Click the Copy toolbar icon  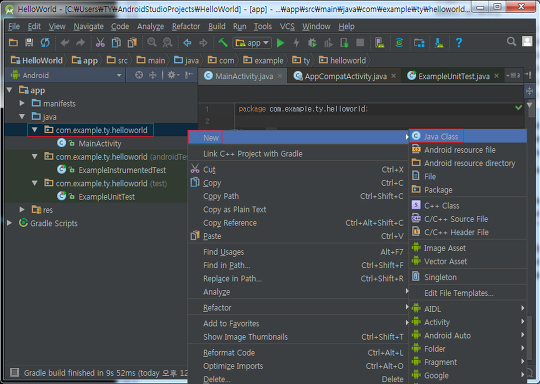point(116,43)
